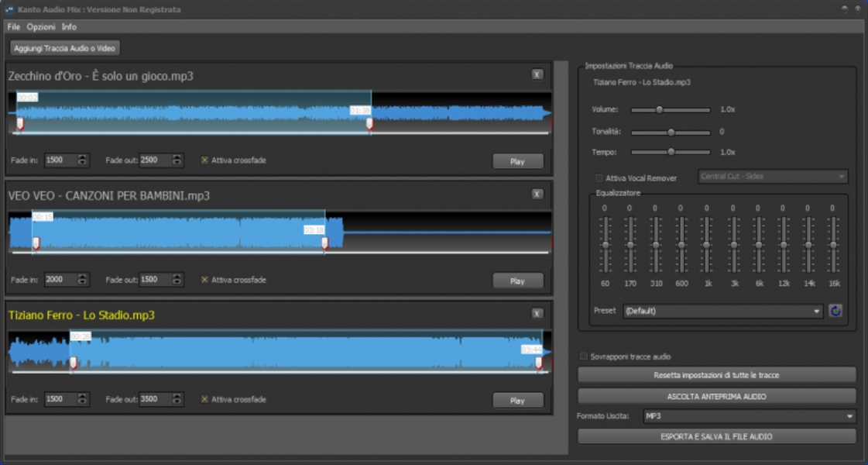Open the equalizer Preset dropdown
This screenshot has width=868, height=465.
point(722,311)
